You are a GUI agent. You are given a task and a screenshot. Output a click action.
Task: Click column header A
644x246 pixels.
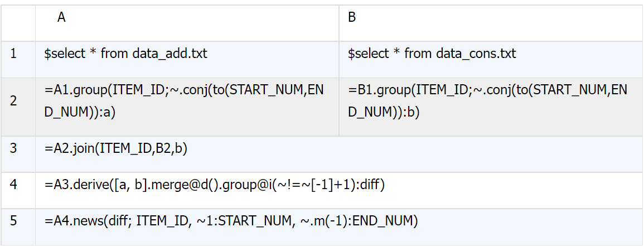click(187, 23)
